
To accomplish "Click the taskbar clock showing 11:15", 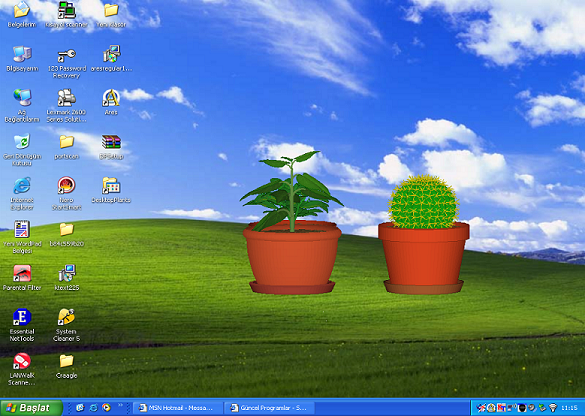I will [569, 408].
